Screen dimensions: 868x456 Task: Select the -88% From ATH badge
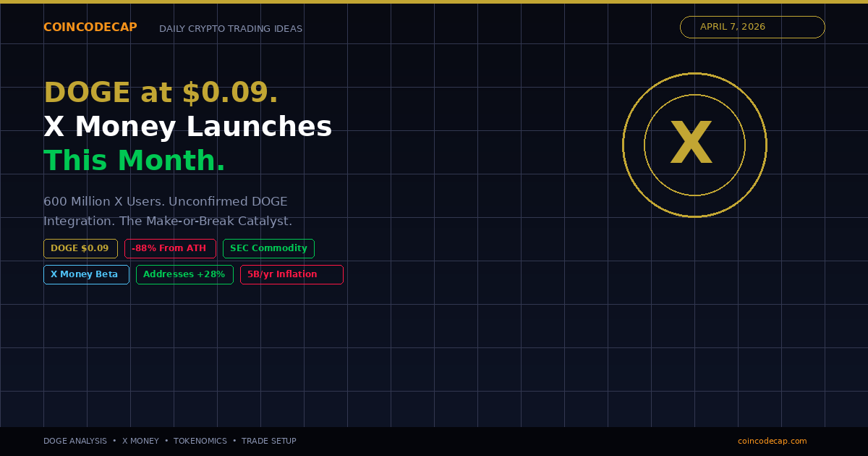pyautogui.click(x=170, y=248)
